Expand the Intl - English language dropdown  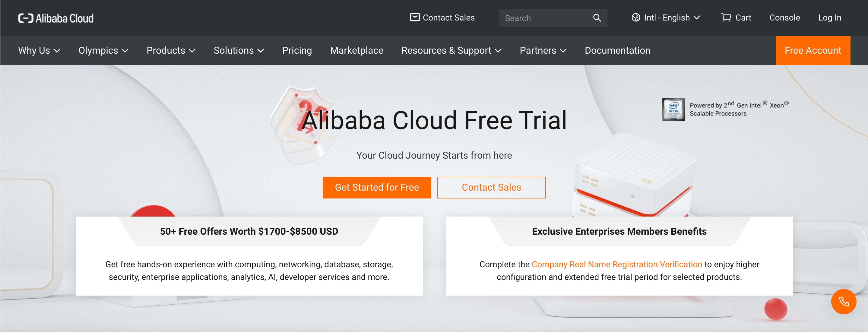pos(672,17)
